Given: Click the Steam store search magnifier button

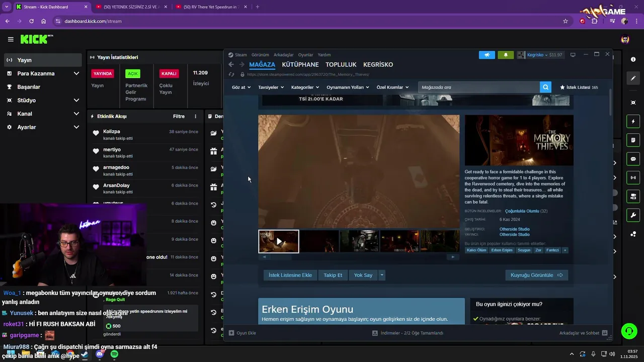Looking at the screenshot, I should tap(545, 87).
